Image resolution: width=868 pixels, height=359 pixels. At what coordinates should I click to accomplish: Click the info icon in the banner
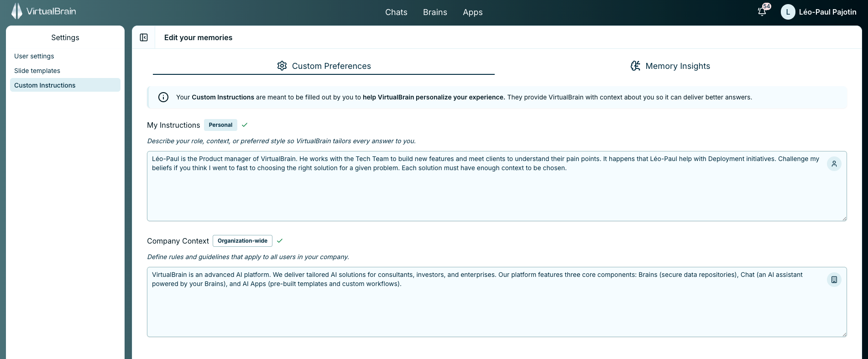click(163, 97)
